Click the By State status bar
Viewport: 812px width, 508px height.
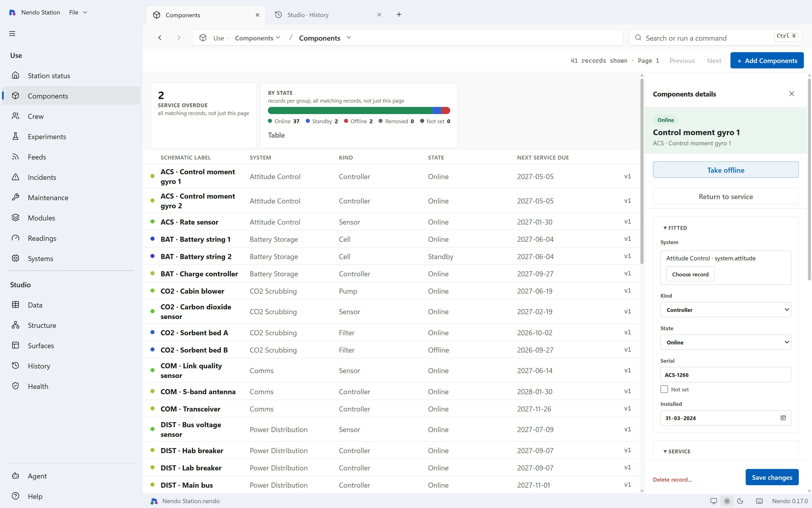(x=359, y=110)
